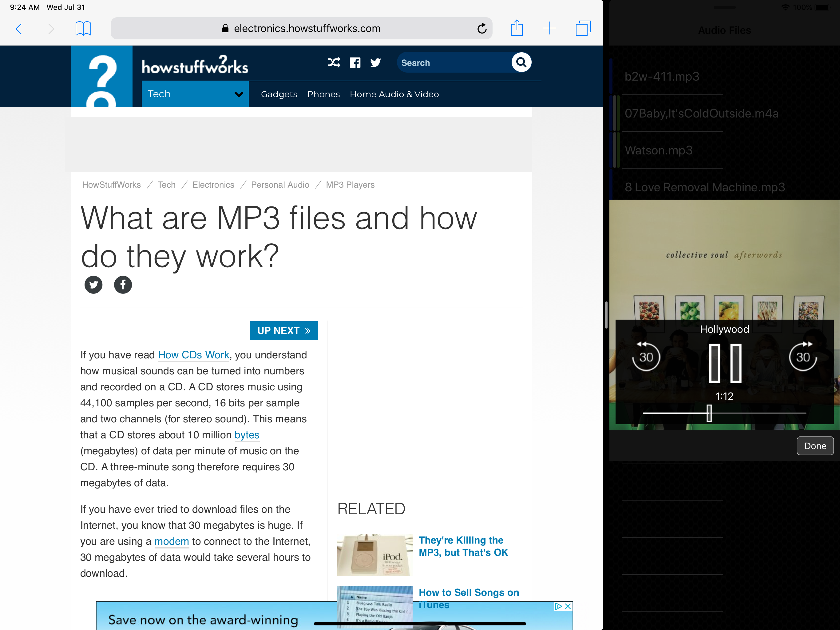Go to Electronics breadcrumb

pos(213,185)
